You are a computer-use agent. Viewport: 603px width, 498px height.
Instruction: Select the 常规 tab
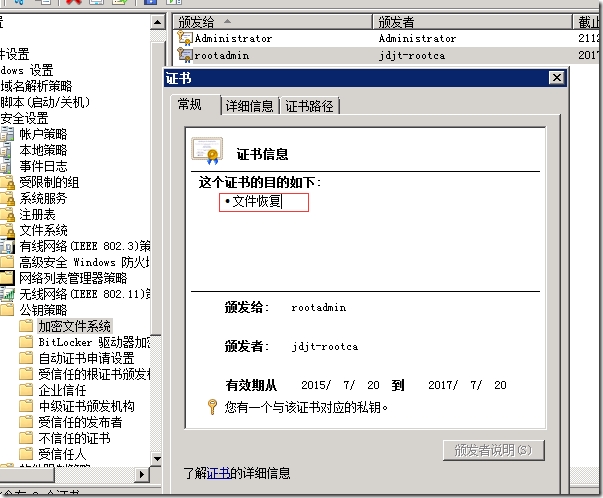tap(190, 104)
